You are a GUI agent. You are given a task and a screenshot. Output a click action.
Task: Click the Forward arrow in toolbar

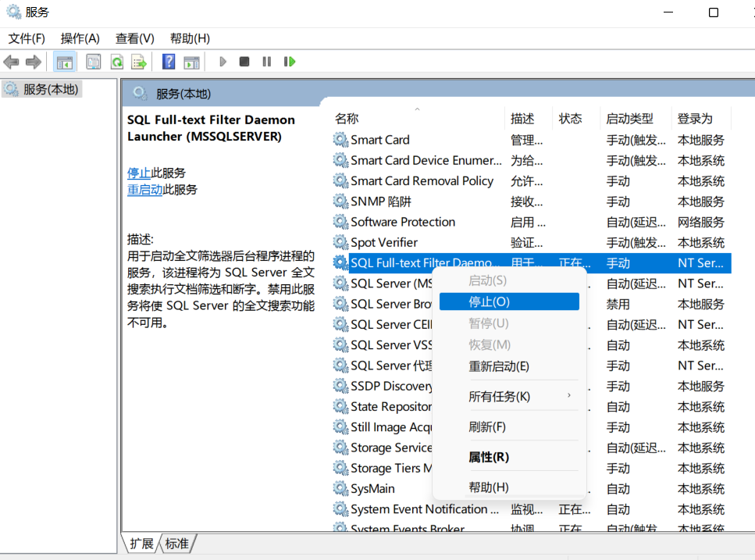click(34, 62)
